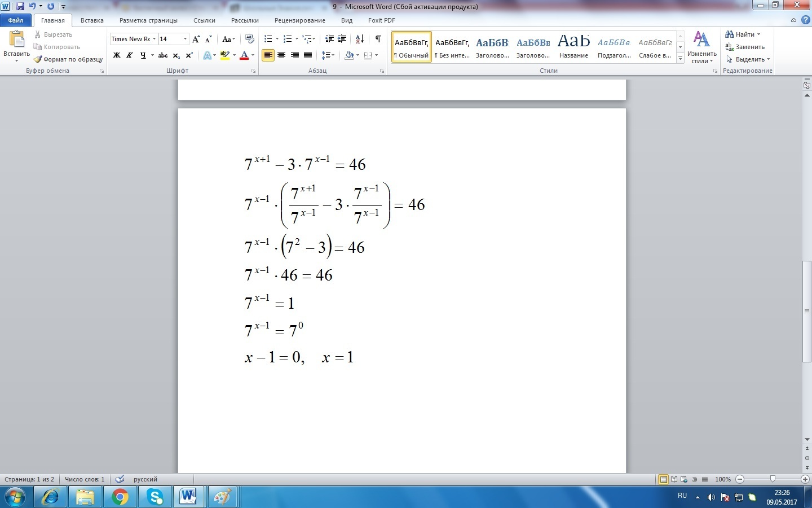Click the Заменить replace button
This screenshot has width=812, height=508.
pyautogui.click(x=745, y=47)
